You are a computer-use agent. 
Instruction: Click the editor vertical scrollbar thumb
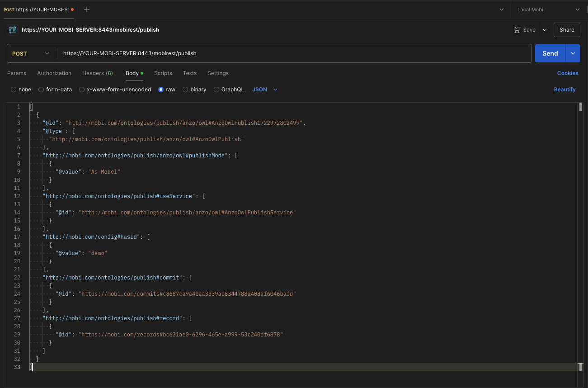(580, 107)
